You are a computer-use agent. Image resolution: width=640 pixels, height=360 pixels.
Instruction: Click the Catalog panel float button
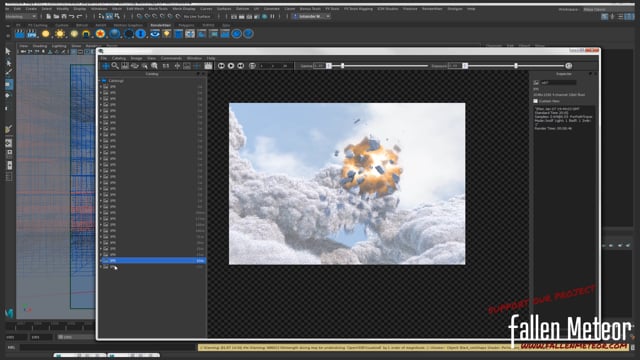pyautogui.click(x=199, y=74)
